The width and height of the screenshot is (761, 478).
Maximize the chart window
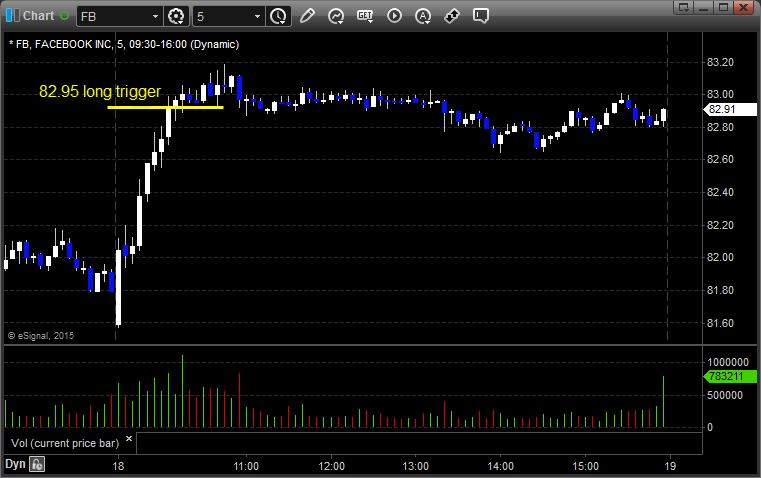tap(723, 7)
